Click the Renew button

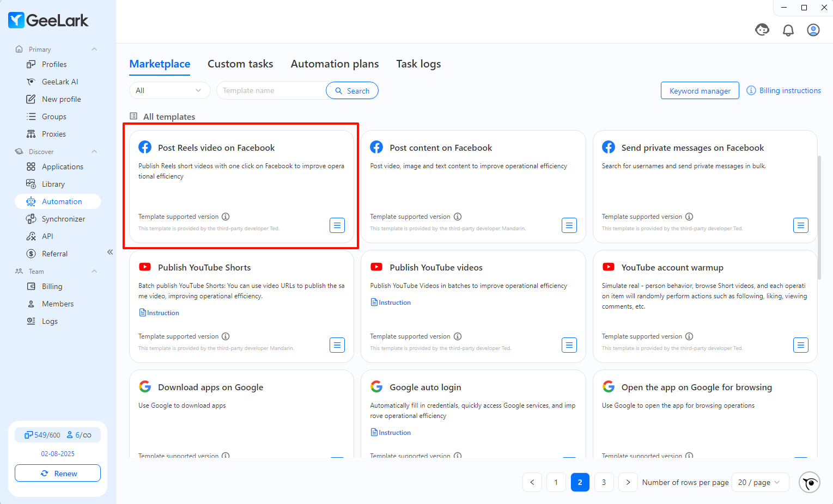(57, 474)
